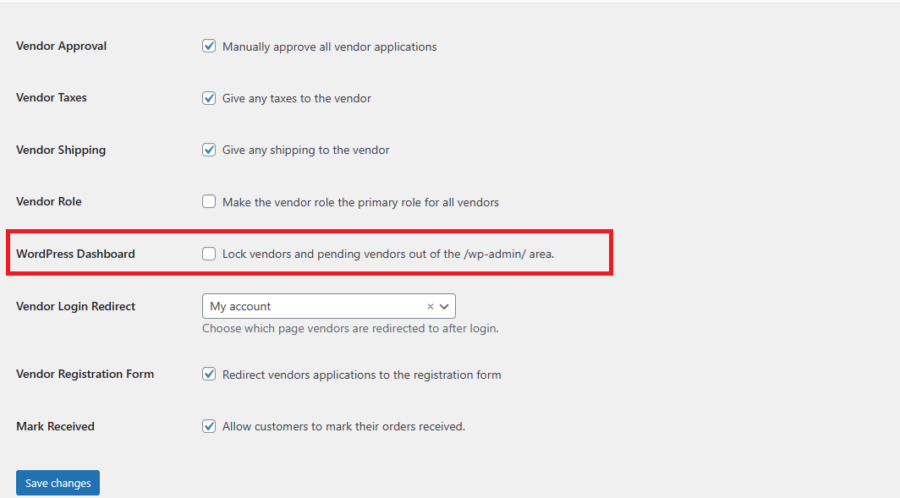Click the "Give any taxes to the vendor" text

296,99
